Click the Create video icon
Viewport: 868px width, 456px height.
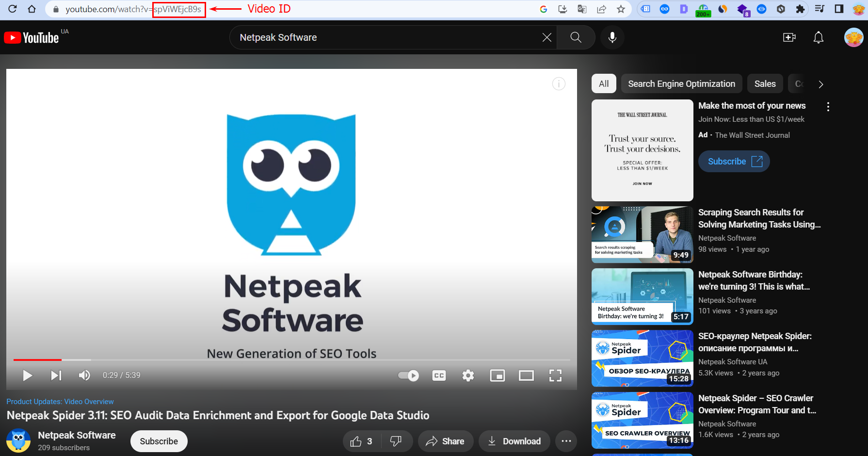789,37
